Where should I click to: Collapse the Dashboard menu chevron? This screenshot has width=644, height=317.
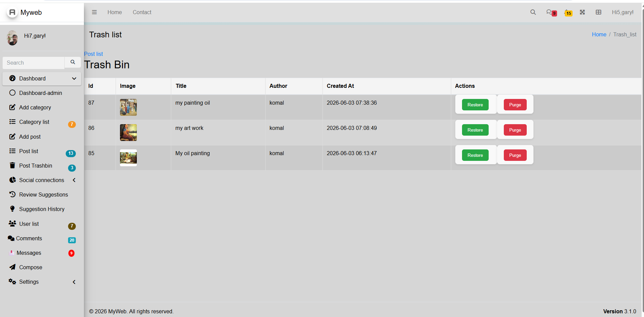(x=74, y=78)
